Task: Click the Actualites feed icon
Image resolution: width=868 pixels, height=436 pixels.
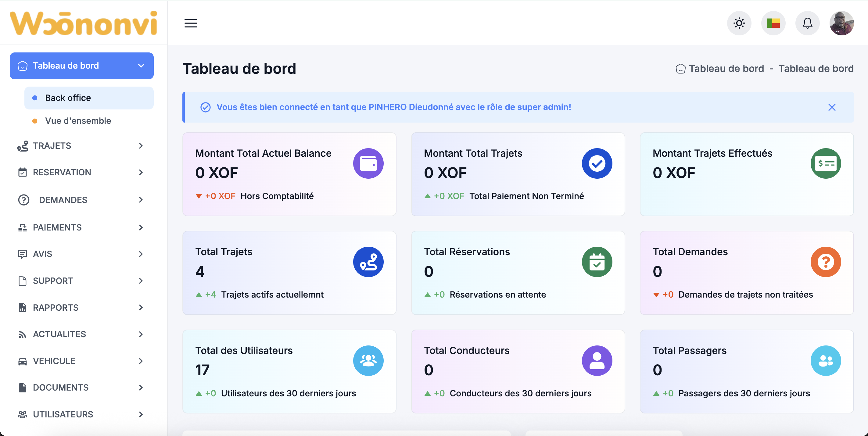Action: pos(22,334)
